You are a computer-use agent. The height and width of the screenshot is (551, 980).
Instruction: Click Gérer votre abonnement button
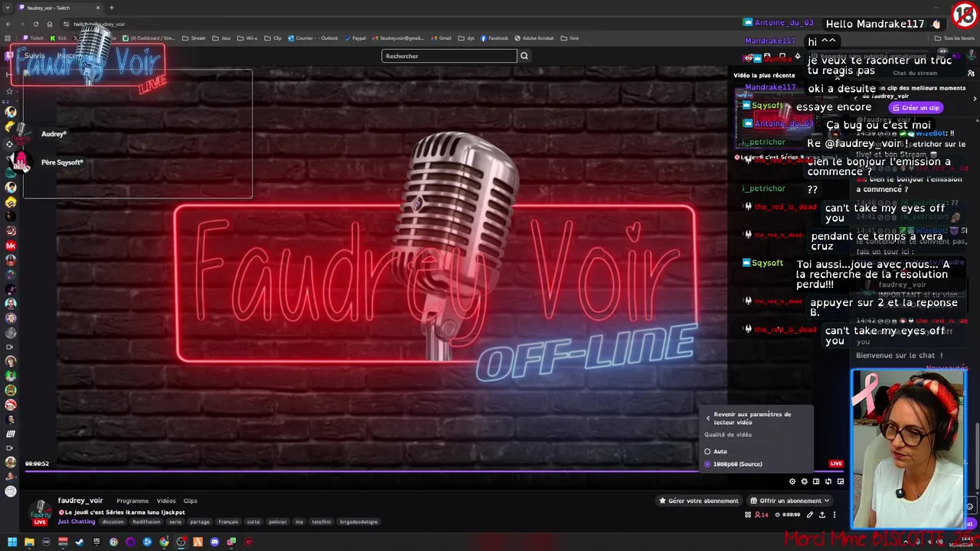point(699,501)
